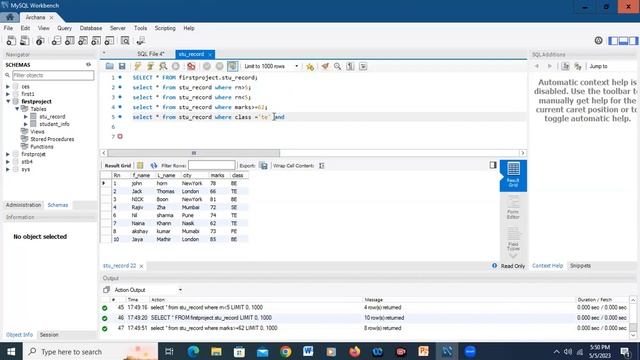Click search table data toolbar icon

tap(125, 41)
